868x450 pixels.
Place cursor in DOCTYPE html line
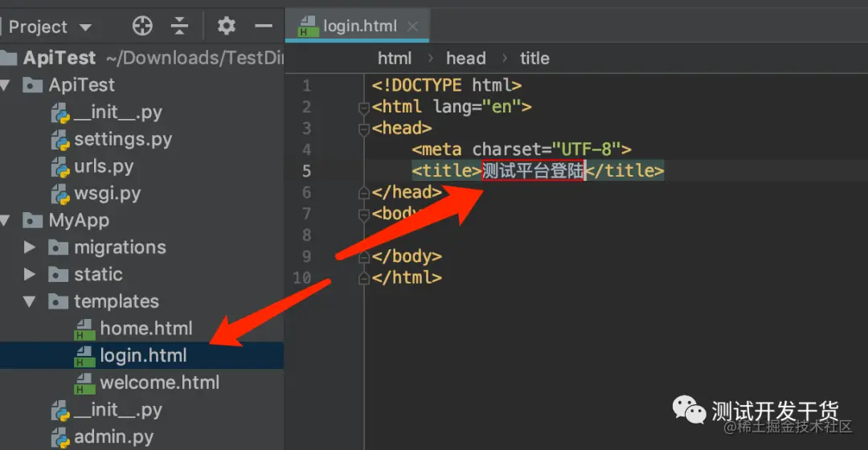tap(447, 85)
